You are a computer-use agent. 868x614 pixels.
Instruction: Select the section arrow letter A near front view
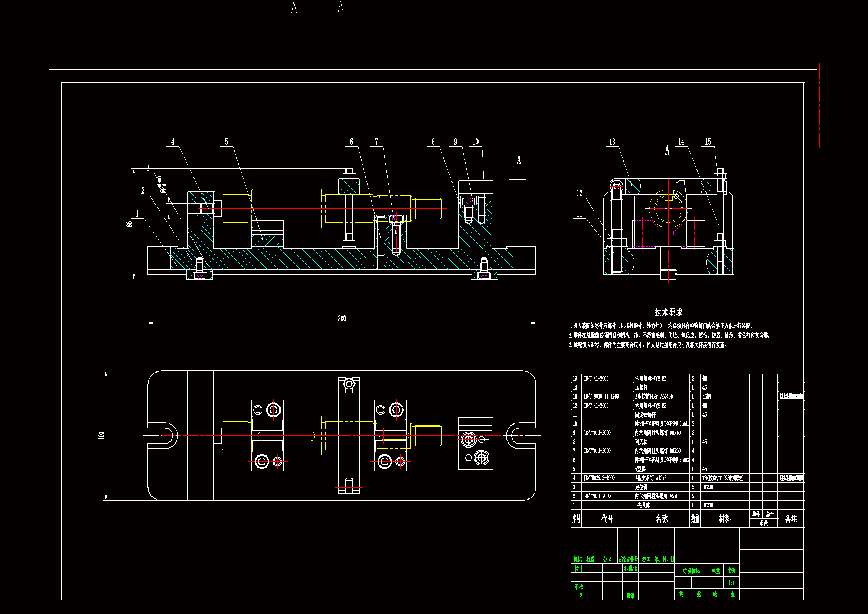519,160
